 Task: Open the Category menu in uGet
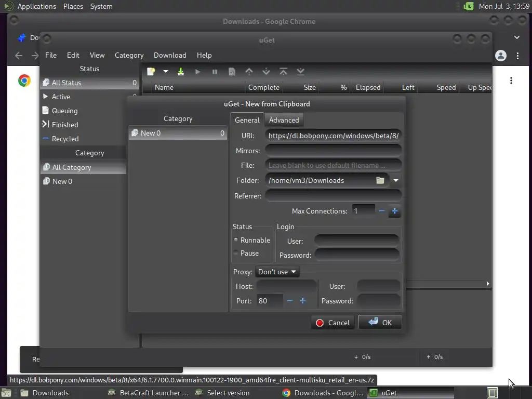click(x=129, y=55)
